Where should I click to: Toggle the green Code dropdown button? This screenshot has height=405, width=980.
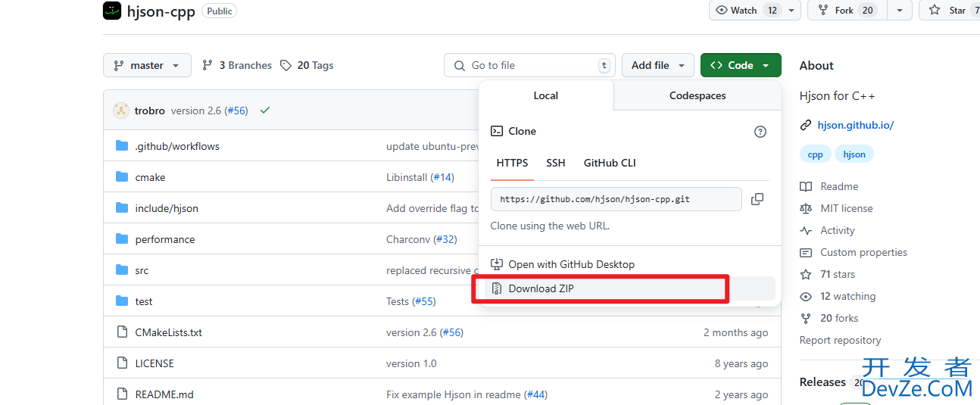(x=741, y=65)
